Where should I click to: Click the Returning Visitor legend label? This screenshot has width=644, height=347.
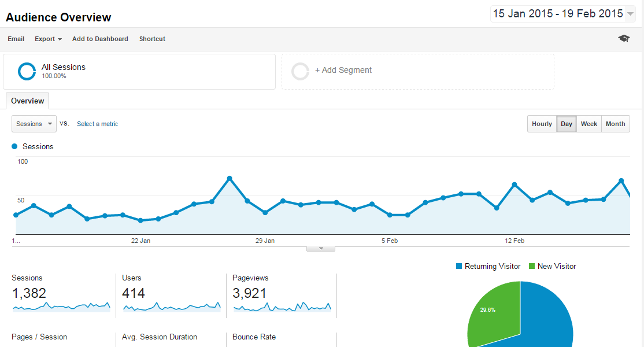coord(493,266)
